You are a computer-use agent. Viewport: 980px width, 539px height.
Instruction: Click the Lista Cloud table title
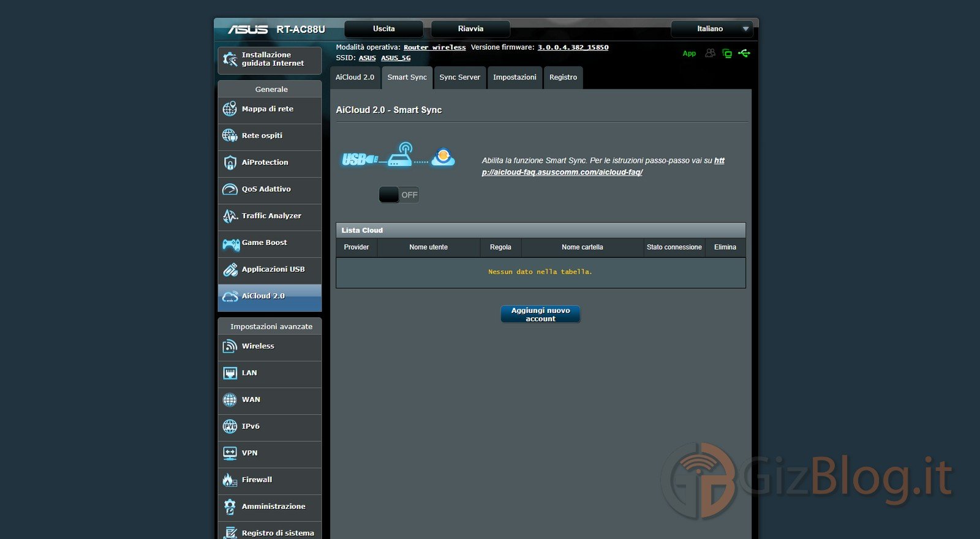pyautogui.click(x=362, y=230)
